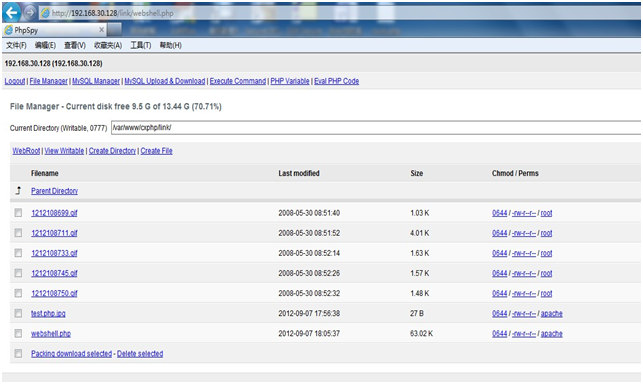
Task: Tick the select-all checkbox beside Packing download
Action: pyautogui.click(x=18, y=353)
